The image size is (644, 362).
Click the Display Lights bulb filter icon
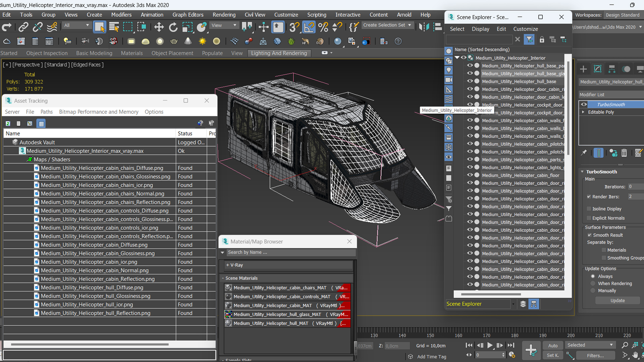tap(448, 70)
